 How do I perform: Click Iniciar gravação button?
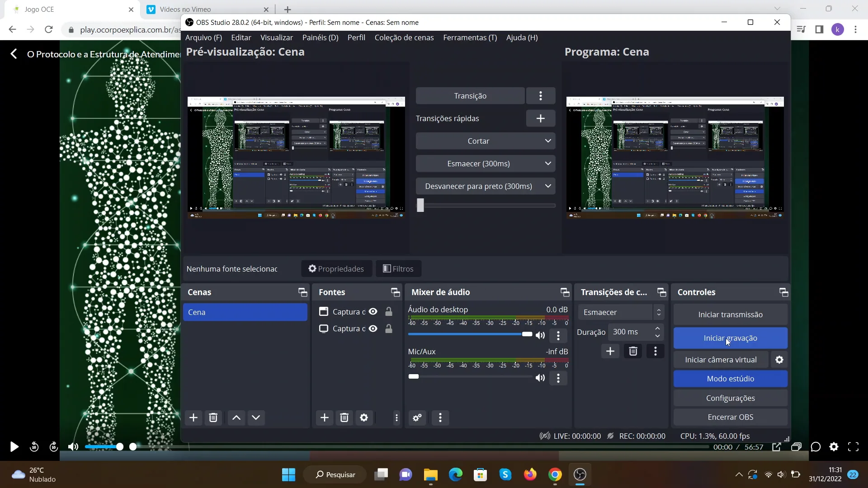[730, 338]
